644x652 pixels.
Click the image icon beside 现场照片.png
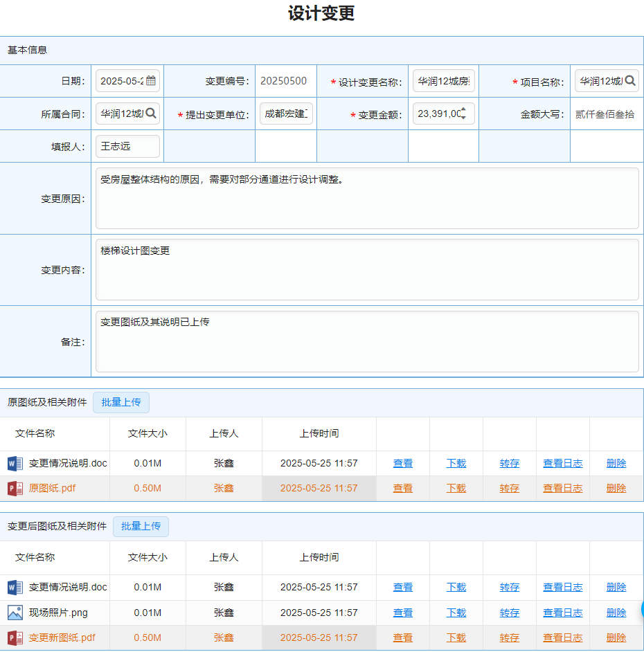pos(15,613)
